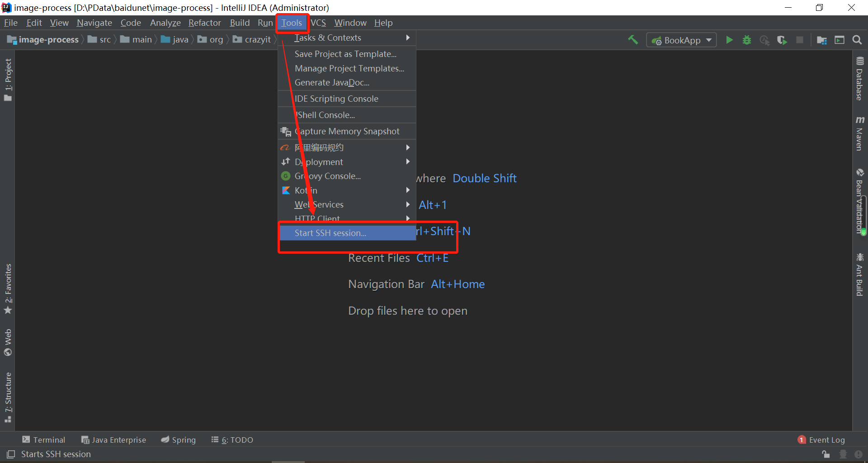Start debugging with the bug icon
The image size is (868, 463).
pos(746,40)
